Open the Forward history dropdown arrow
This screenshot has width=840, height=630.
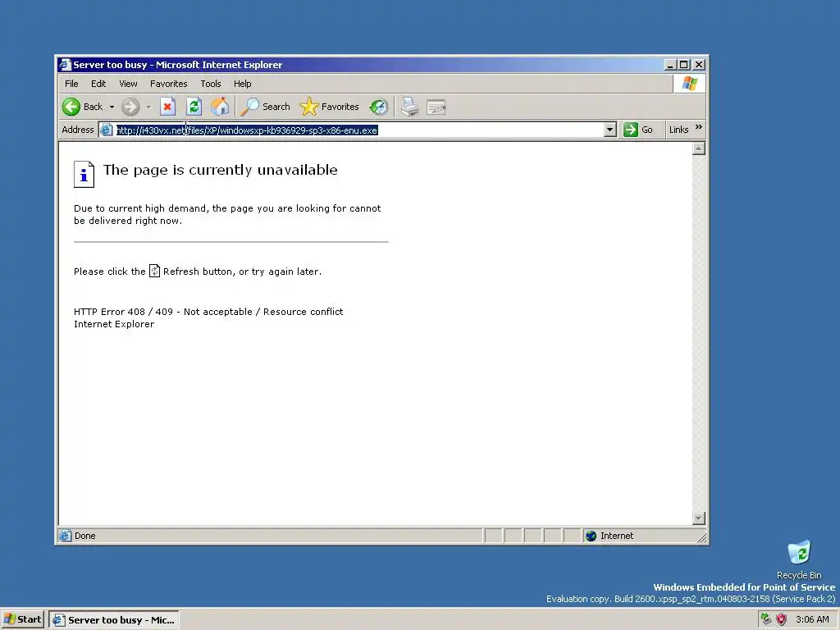pyautogui.click(x=148, y=107)
